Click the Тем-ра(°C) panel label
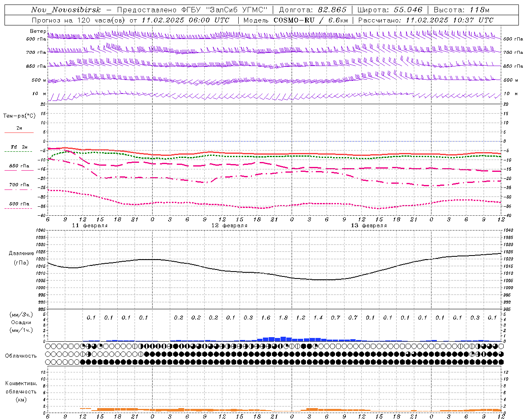Image resolution: width=525 pixels, height=420 pixels. pyautogui.click(x=19, y=116)
